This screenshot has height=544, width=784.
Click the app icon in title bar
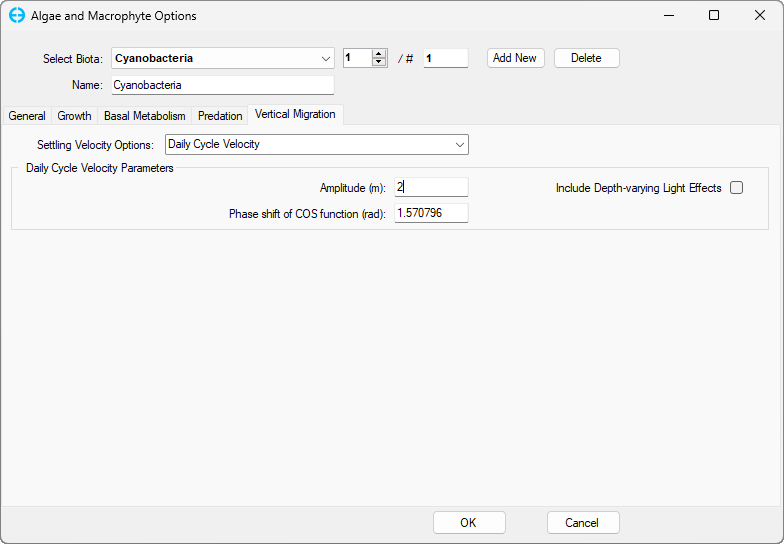pos(16,16)
